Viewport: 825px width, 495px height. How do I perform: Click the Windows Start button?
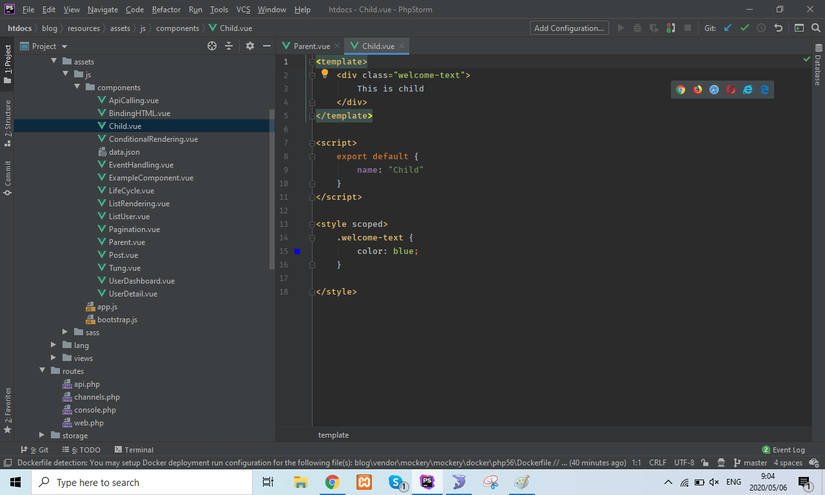point(16,482)
